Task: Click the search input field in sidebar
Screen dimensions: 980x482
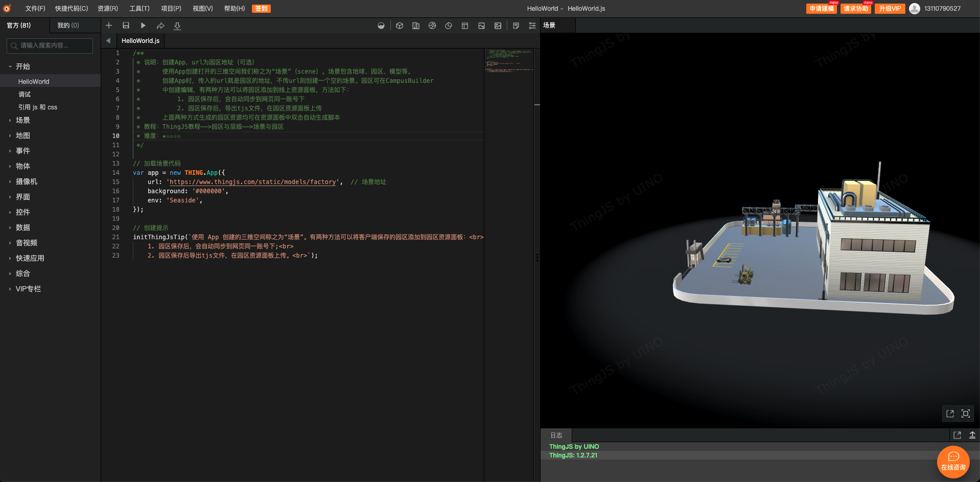Action: click(x=50, y=45)
